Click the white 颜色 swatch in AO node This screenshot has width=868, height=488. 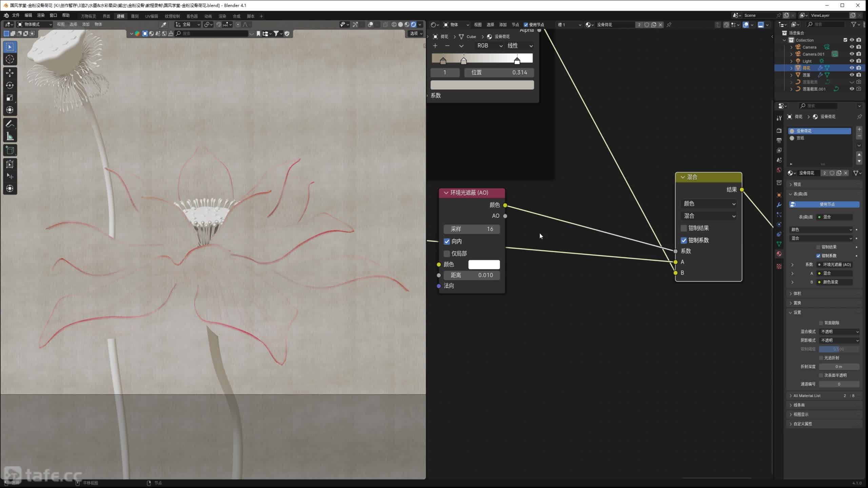[x=484, y=264]
